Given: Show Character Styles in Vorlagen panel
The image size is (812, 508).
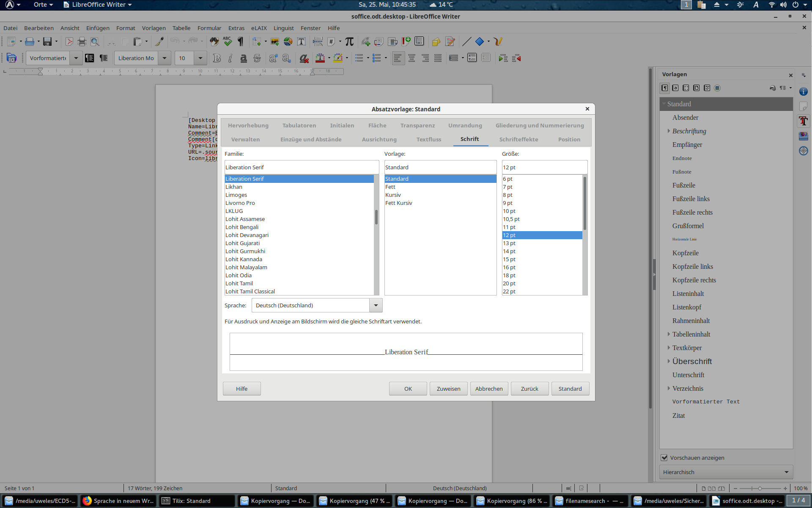Looking at the screenshot, I should pyautogui.click(x=675, y=88).
